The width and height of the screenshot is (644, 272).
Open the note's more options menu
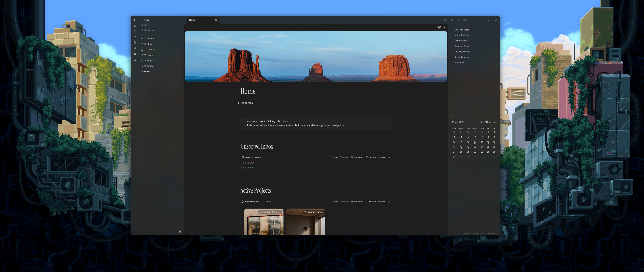point(444,27)
